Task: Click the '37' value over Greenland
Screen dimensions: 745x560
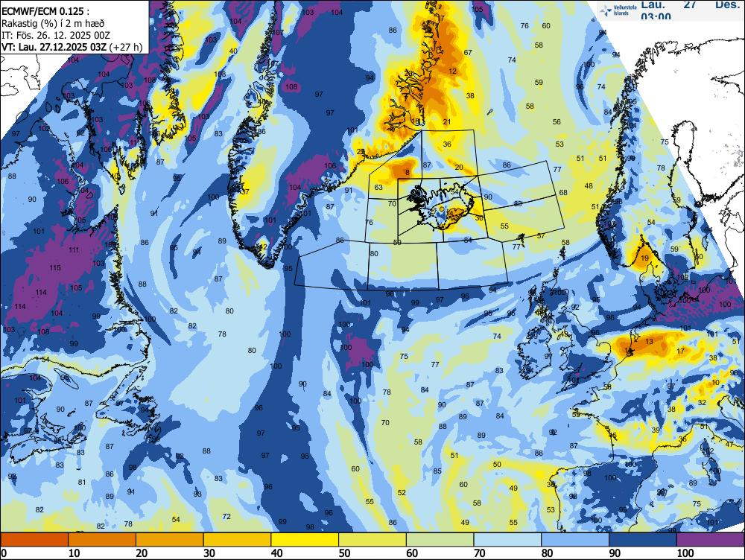Action: 245,192
